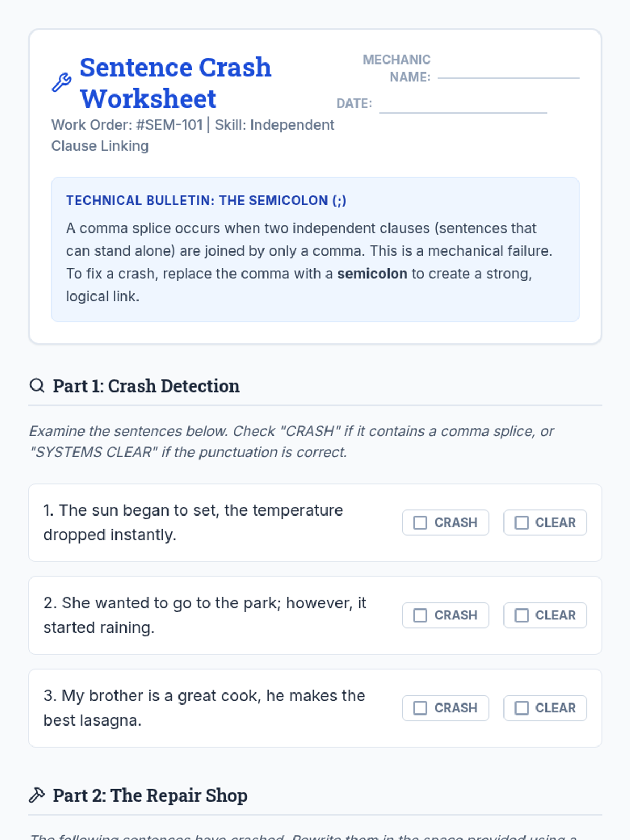Click the sentence about my brother's cooking
This screenshot has height=840, width=630.
point(204,708)
